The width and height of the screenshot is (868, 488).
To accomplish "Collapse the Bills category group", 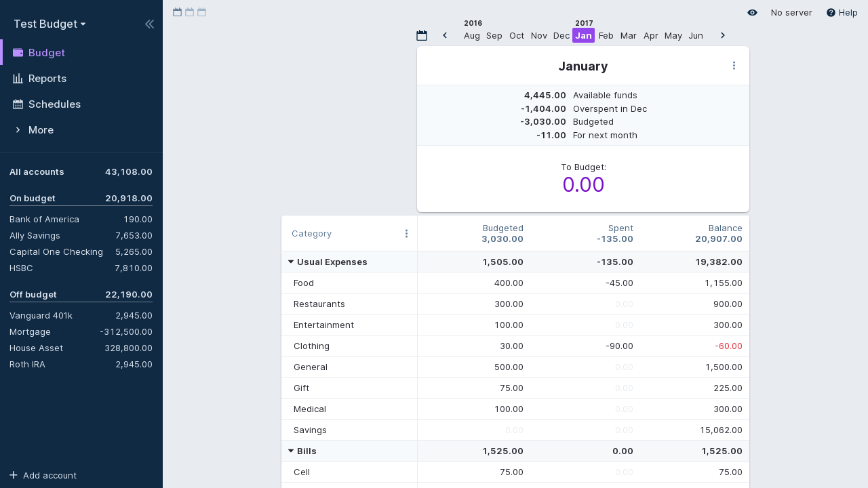I will [291, 451].
